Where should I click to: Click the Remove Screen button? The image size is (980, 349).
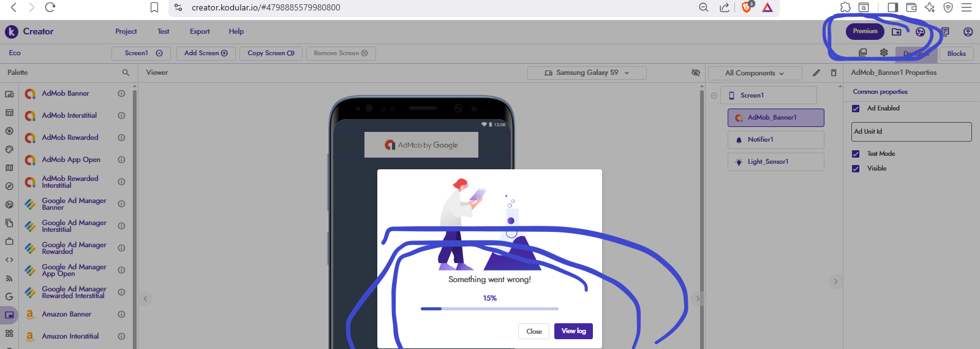coord(341,53)
